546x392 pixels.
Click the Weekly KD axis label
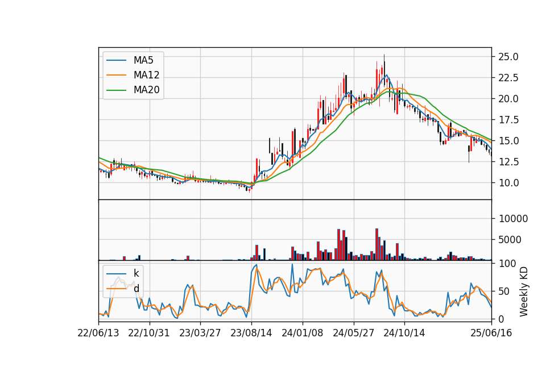[524, 291]
